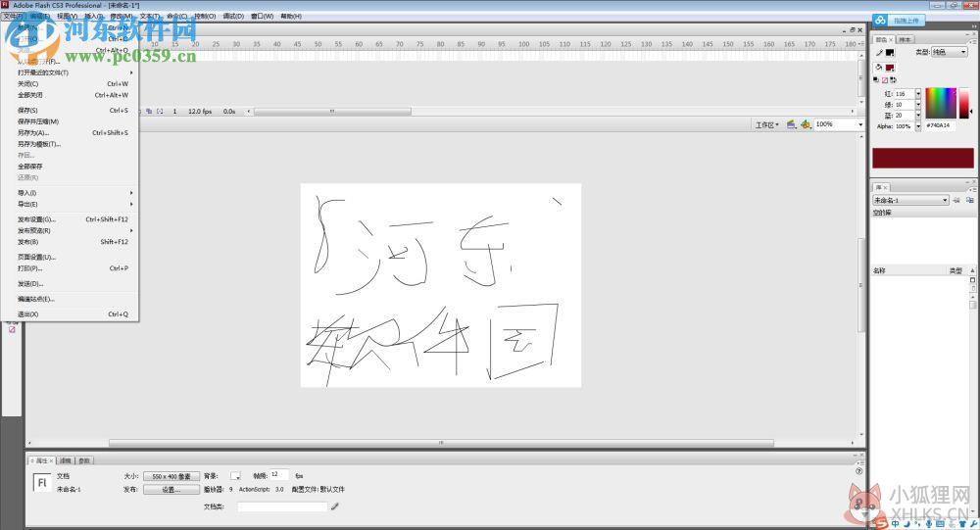Image resolution: width=980 pixels, height=530 pixels.
Task: Open the Help (H) menu
Action: [291, 17]
